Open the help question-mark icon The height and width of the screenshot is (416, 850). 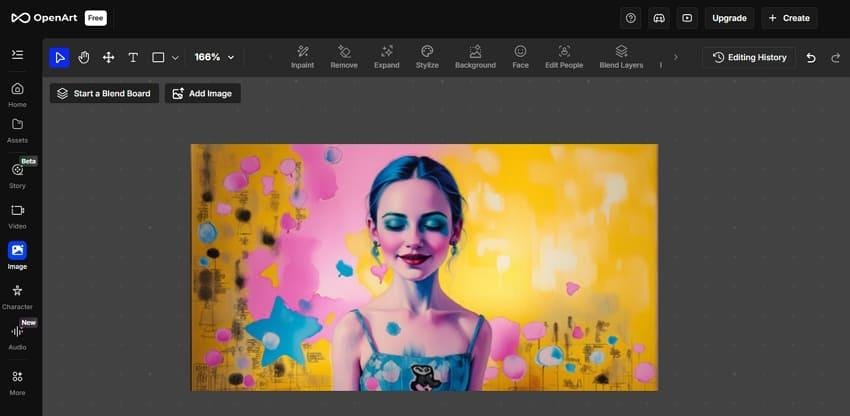click(x=630, y=18)
